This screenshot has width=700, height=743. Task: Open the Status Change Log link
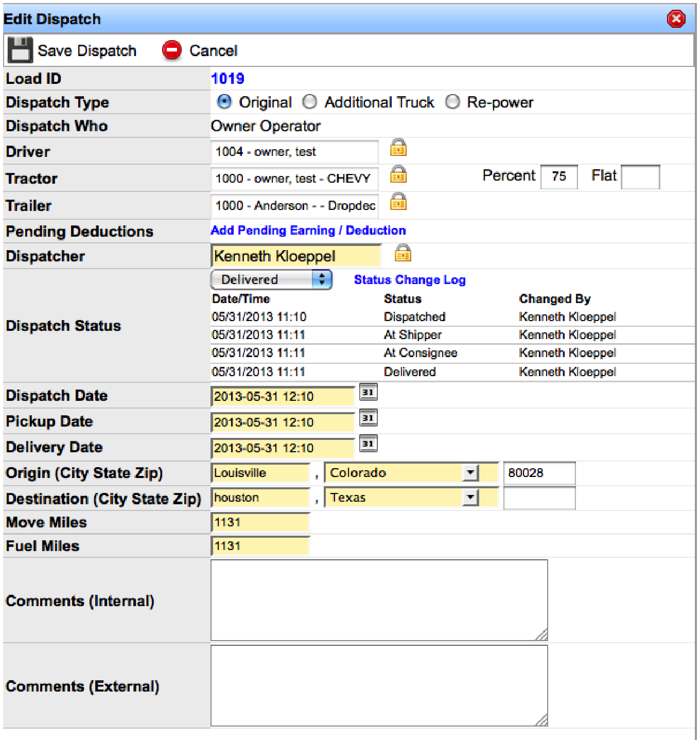(x=410, y=280)
